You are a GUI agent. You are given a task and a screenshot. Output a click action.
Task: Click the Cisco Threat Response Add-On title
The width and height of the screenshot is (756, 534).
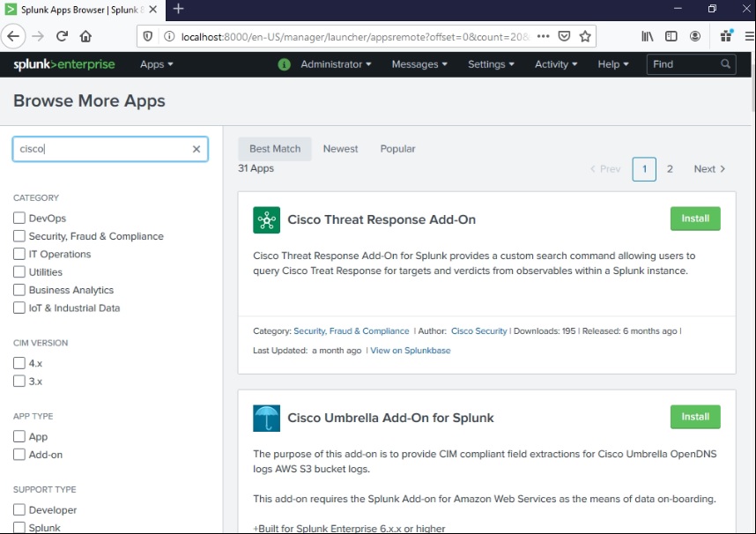[x=382, y=219]
